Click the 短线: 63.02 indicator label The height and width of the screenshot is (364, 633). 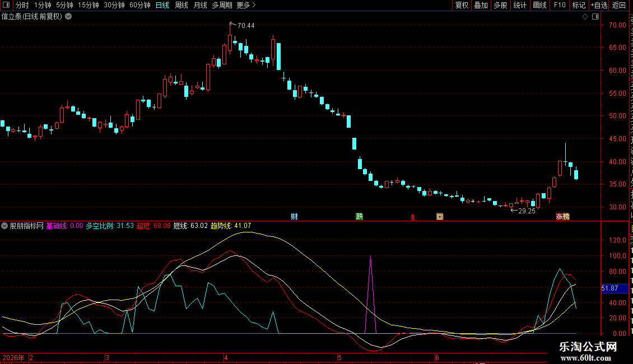click(190, 226)
